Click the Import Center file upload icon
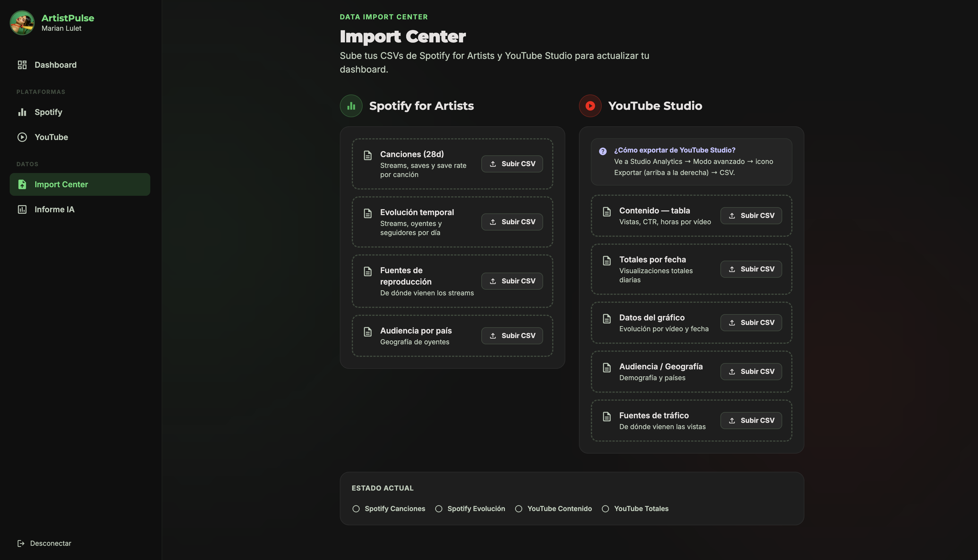 point(22,184)
